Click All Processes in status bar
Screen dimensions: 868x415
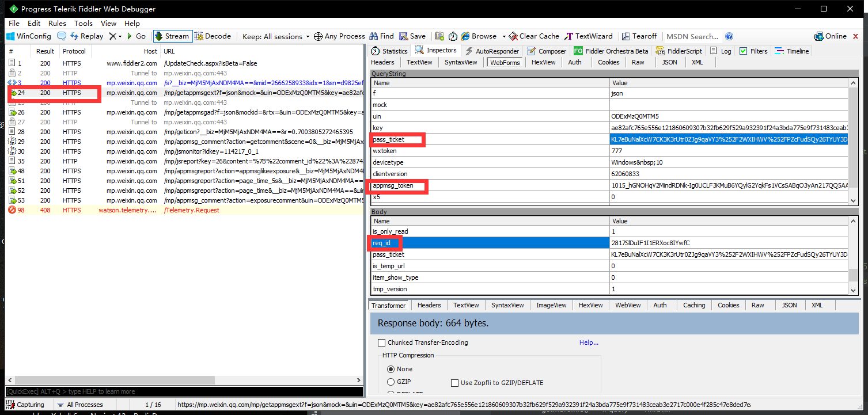80,405
